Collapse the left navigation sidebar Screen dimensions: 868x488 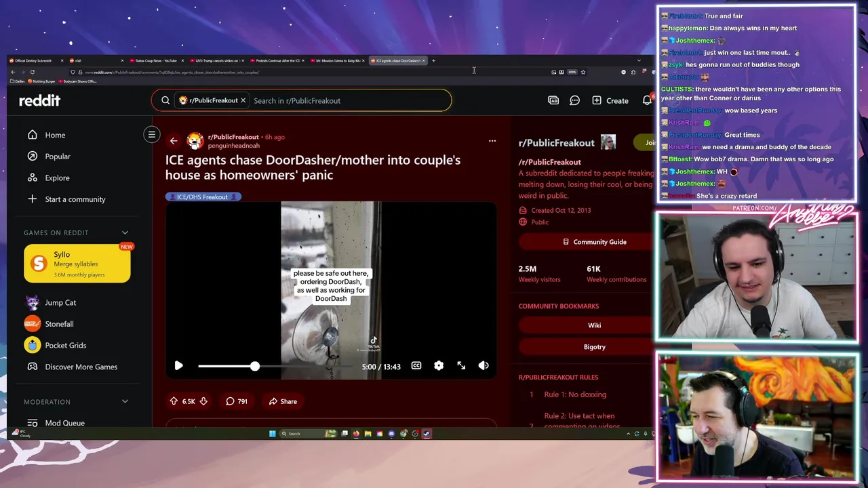click(x=152, y=134)
